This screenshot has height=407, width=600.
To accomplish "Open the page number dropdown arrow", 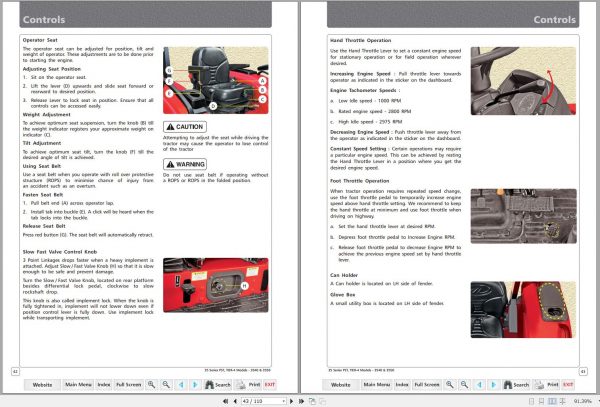I will (284, 401).
